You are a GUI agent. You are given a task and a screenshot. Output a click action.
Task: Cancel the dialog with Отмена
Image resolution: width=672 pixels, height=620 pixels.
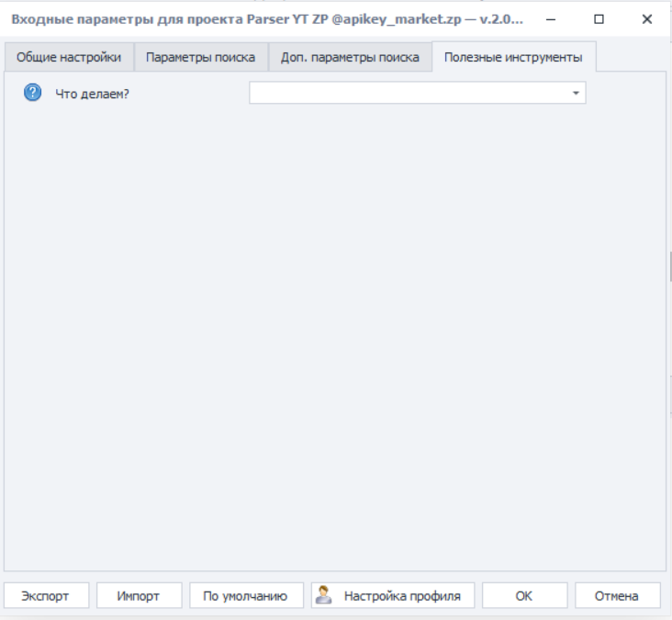616,596
